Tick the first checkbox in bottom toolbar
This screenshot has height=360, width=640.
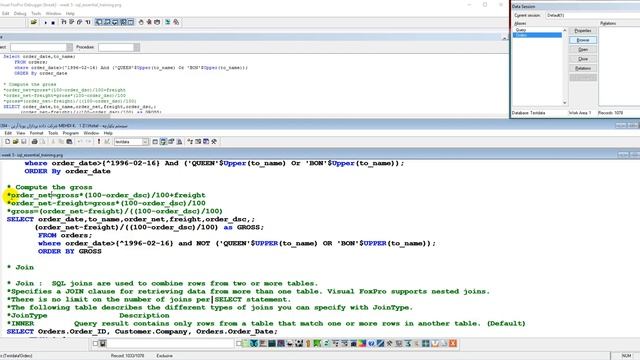(x=95, y=344)
